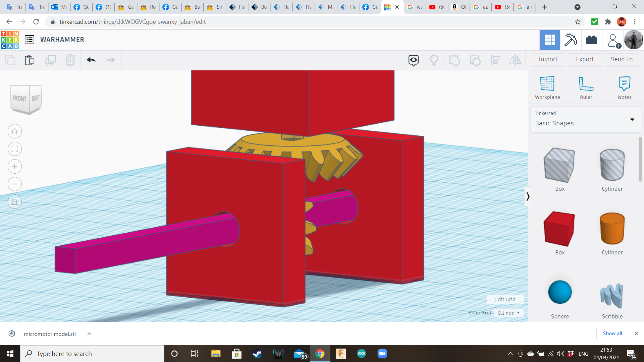The height and width of the screenshot is (362, 644).
Task: Click the FRONT face of view cube
Action: click(19, 99)
